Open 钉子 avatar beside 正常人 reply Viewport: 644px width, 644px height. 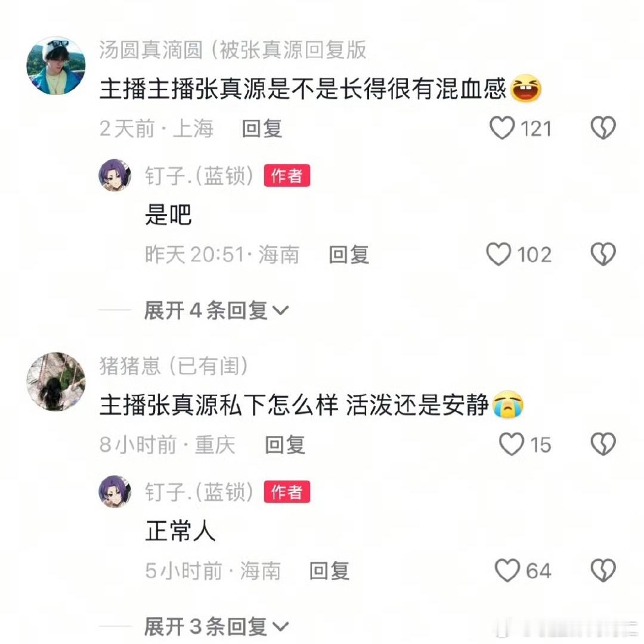click(115, 491)
